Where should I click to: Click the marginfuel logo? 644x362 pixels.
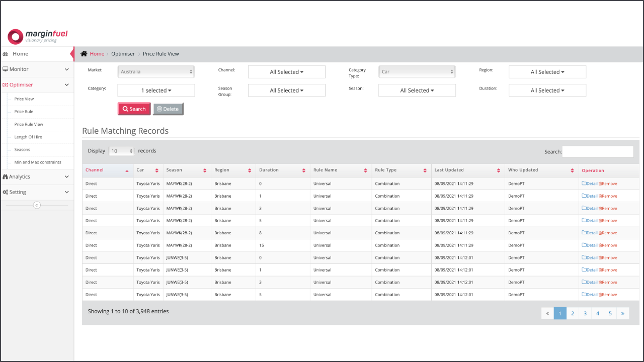point(37,36)
